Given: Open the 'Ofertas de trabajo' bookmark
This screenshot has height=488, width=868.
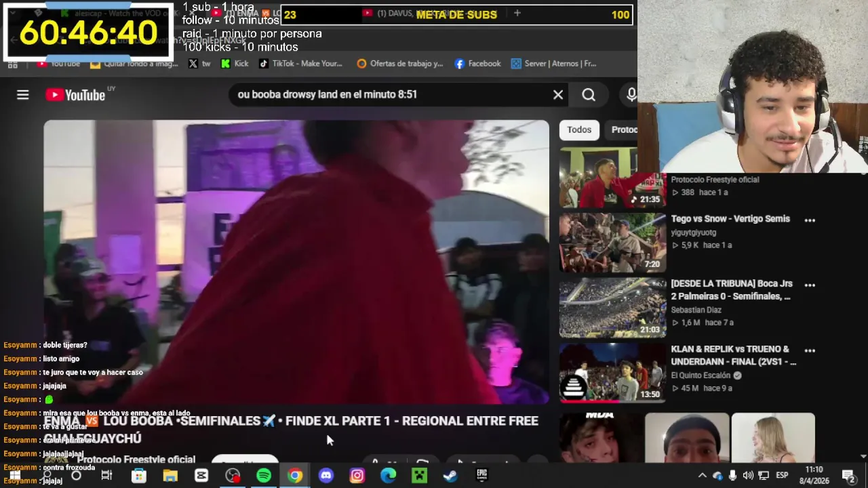Looking at the screenshot, I should click(400, 64).
